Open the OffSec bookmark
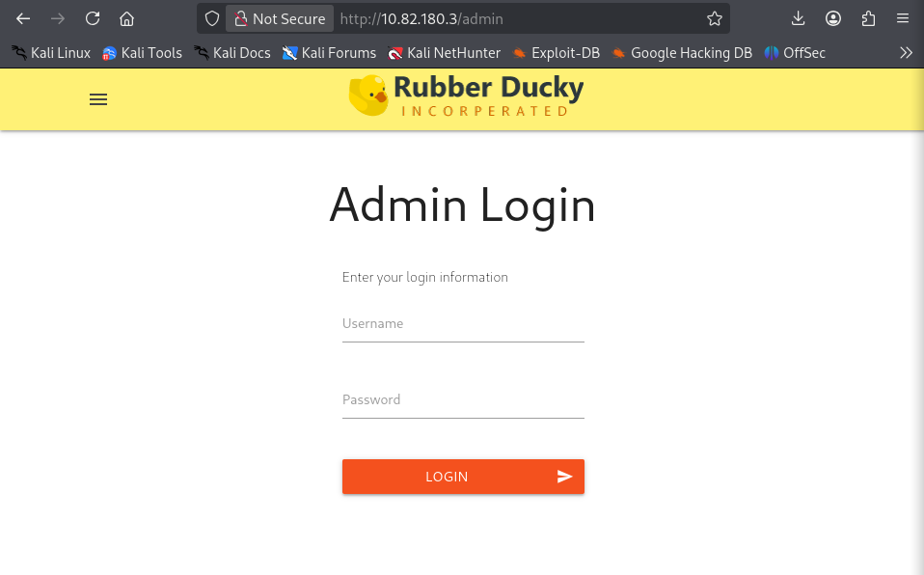The image size is (924, 575). [795, 53]
